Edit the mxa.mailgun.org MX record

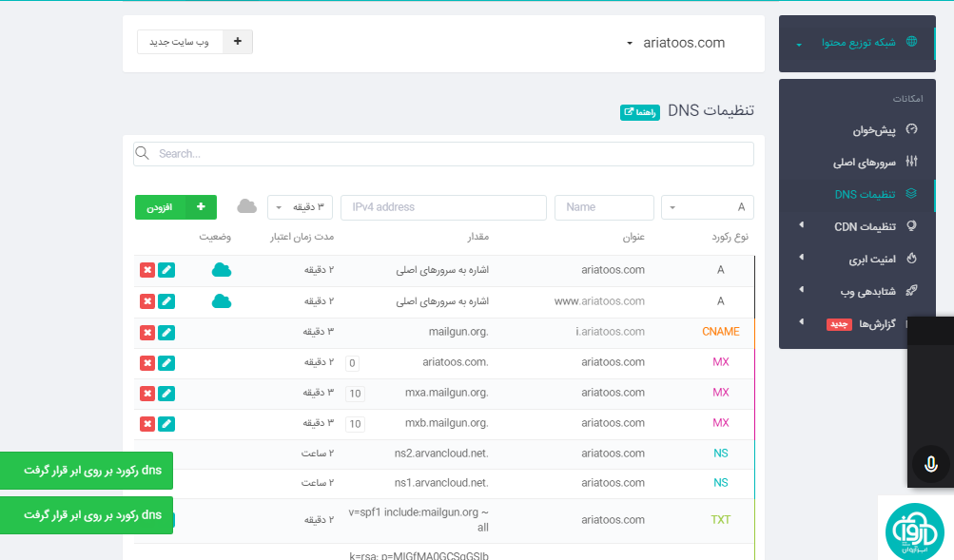pyautogui.click(x=166, y=394)
